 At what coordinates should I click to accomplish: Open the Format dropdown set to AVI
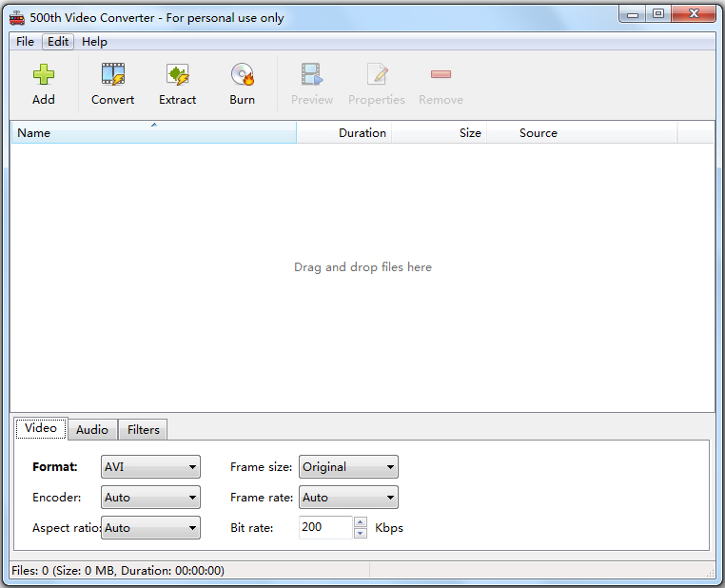[x=150, y=467]
